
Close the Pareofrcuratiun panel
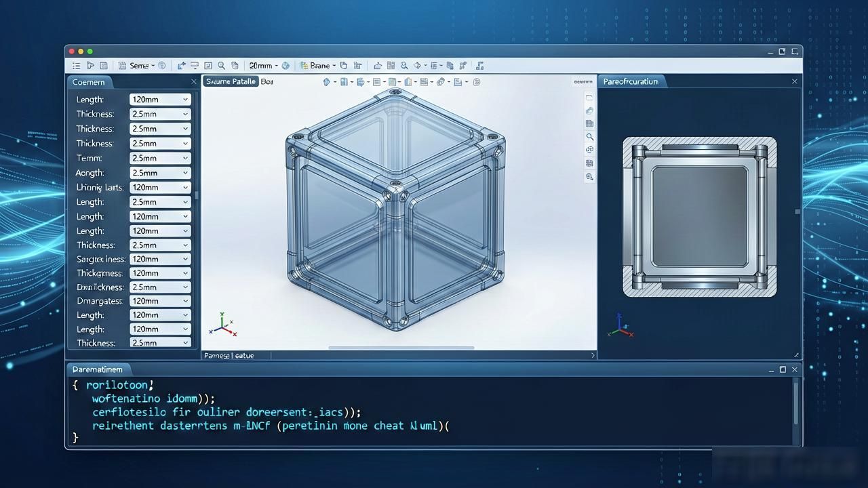(x=795, y=81)
